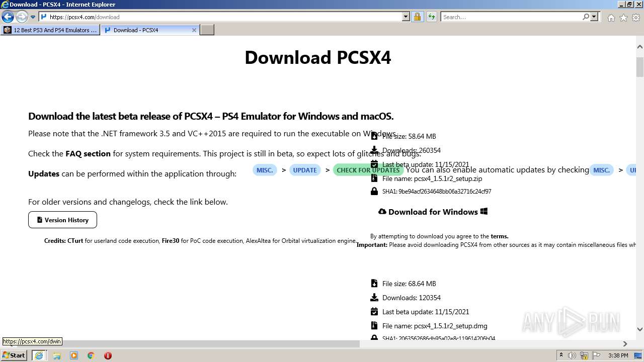Open the File Explorer folder taskbar icon
Viewport: 644px width, 362px height.
[57, 355]
